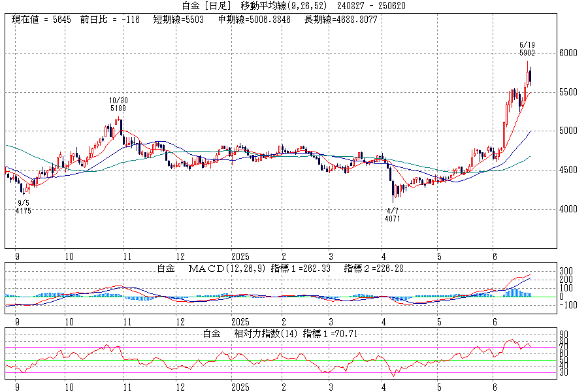Click RSI 指標1 =70.71 value
The width and height of the screenshot is (588, 392).
[x=332, y=334]
